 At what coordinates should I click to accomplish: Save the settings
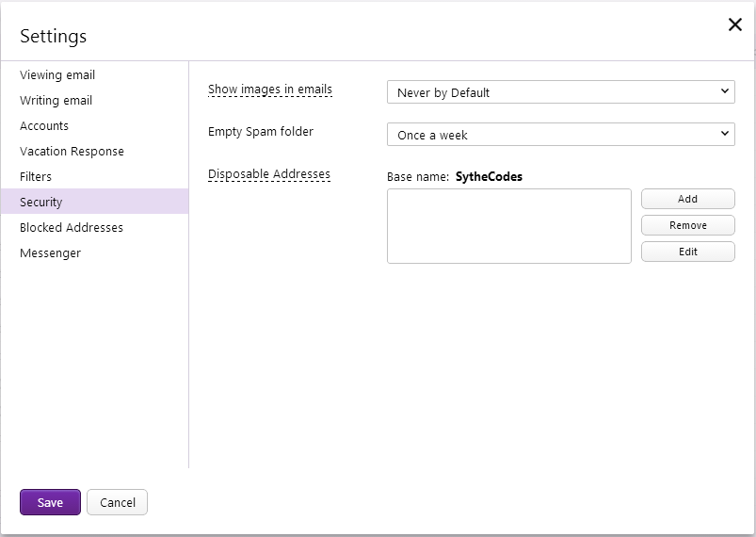pyautogui.click(x=50, y=502)
